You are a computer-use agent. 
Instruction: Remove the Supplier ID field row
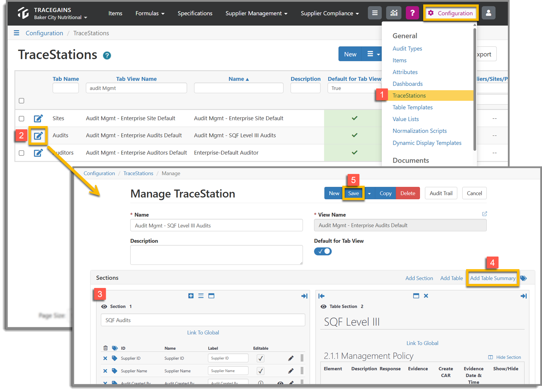coord(105,358)
